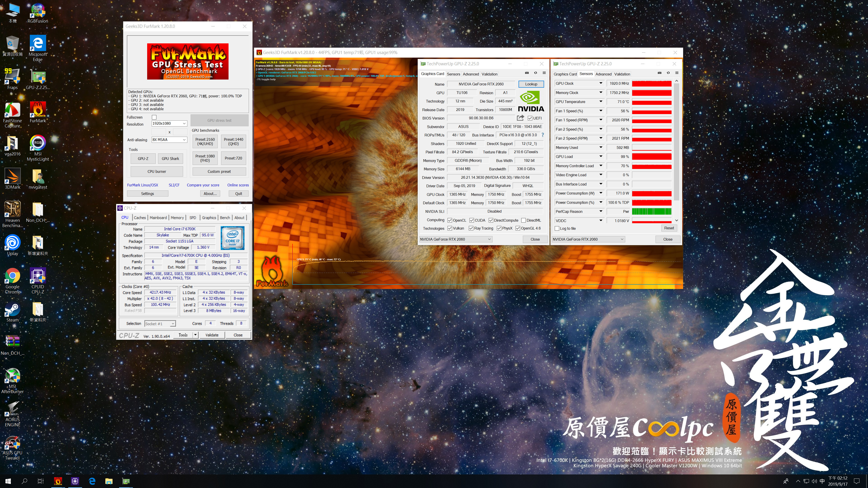Open FastStone Capture desktop icon
868x488 pixels.
pyautogui.click(x=12, y=115)
